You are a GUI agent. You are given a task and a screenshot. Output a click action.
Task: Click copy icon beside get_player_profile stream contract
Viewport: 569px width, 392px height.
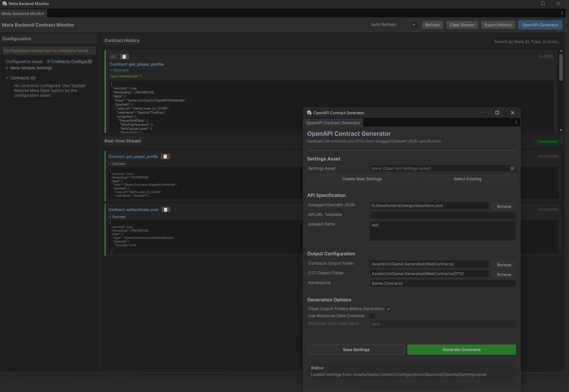pos(165,157)
